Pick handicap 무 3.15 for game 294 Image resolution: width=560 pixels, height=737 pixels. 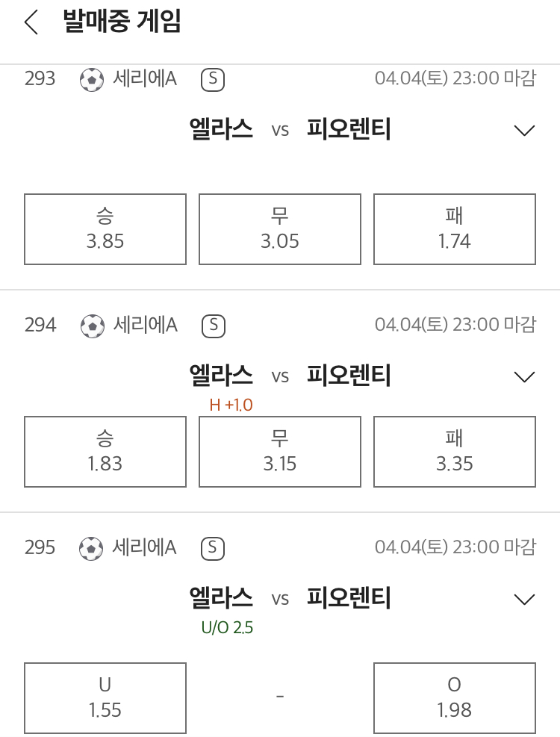tap(280, 452)
